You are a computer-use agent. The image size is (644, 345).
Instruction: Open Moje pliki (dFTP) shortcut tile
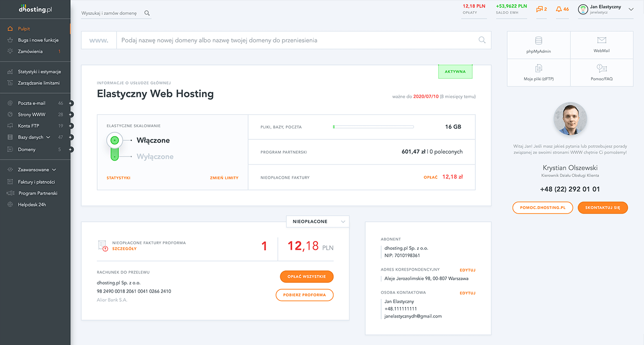pos(539,72)
